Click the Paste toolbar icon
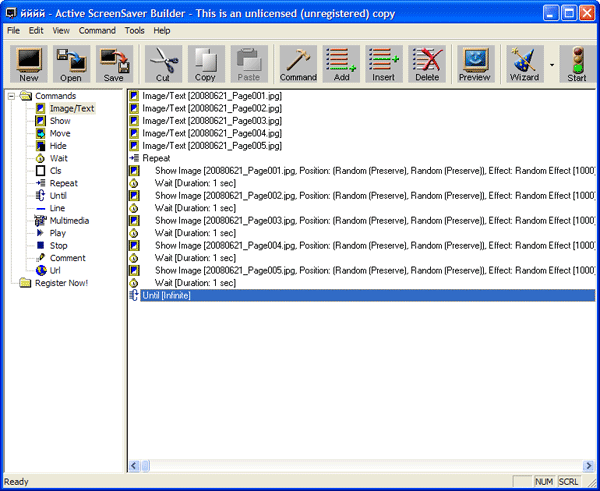Image resolution: width=600 pixels, height=491 pixels. tap(249, 64)
